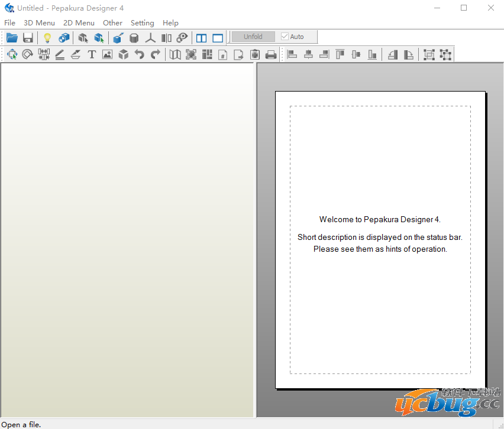Click the Undo arrow icon

pos(139,55)
